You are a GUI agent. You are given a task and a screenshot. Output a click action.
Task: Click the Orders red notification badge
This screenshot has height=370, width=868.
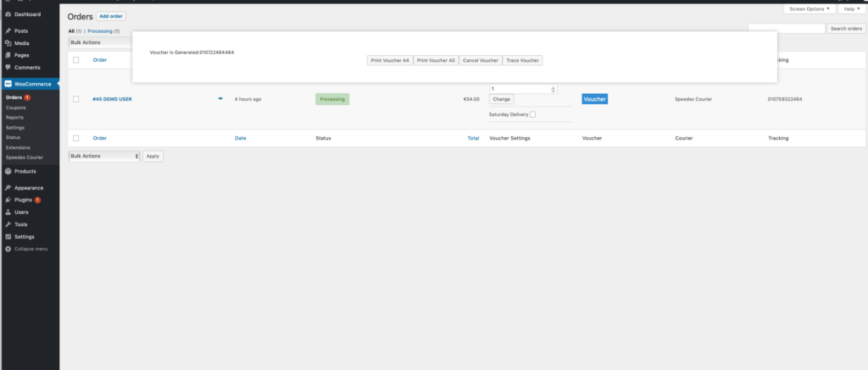click(27, 97)
